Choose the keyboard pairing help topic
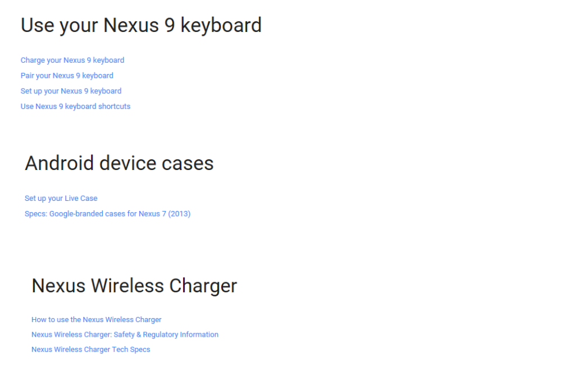 click(67, 76)
